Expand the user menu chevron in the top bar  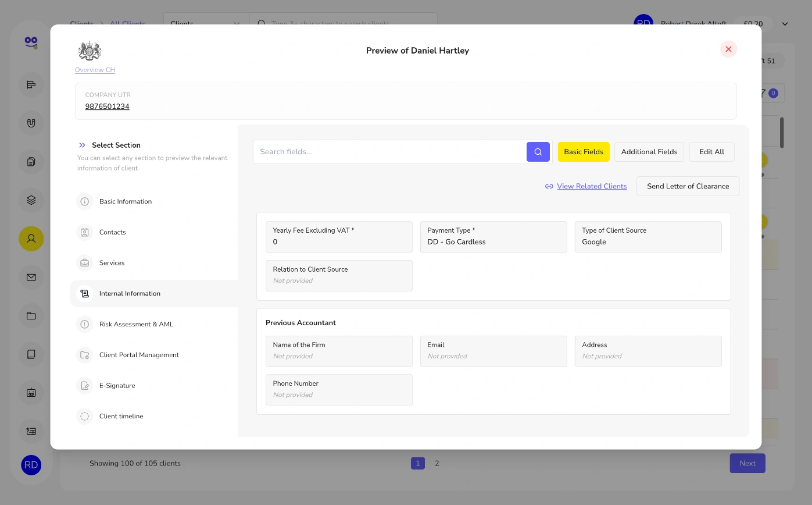pos(785,24)
